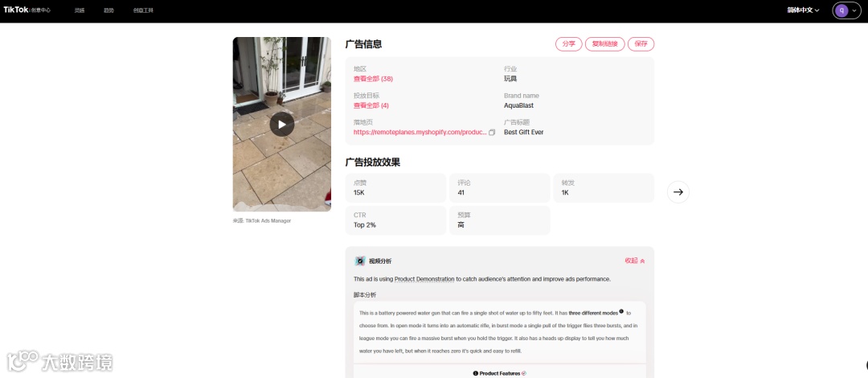Collapse the video analysis with 收起
The image size is (868, 378).
click(x=635, y=261)
